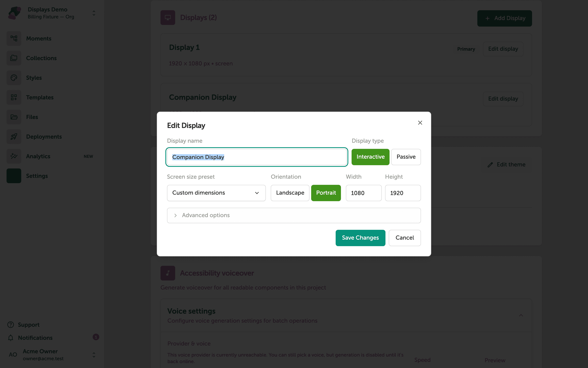Switch orientation to Landscape
Image resolution: width=588 pixels, height=368 pixels.
click(290, 193)
